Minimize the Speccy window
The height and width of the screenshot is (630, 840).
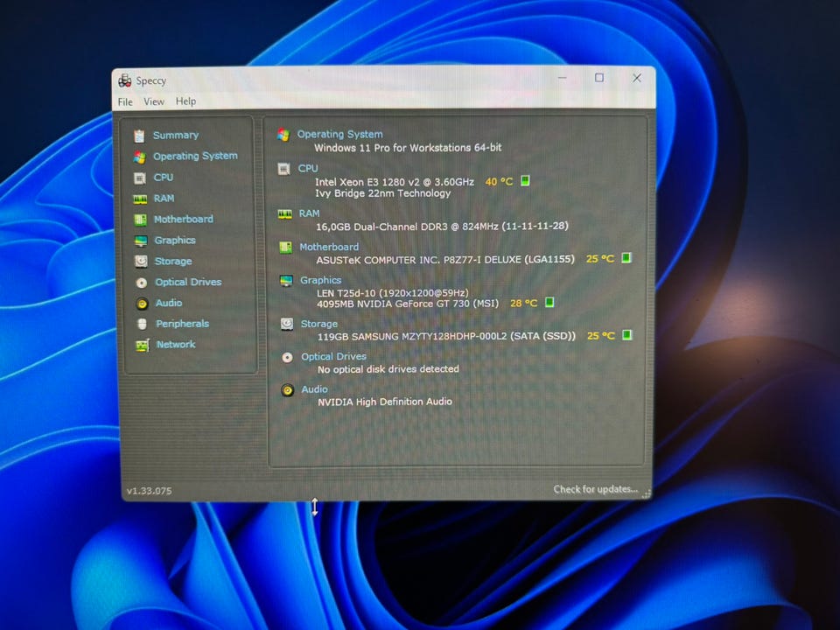pos(562,78)
